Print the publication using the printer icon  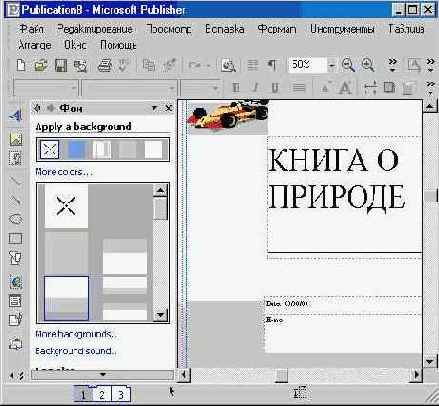pos(105,65)
